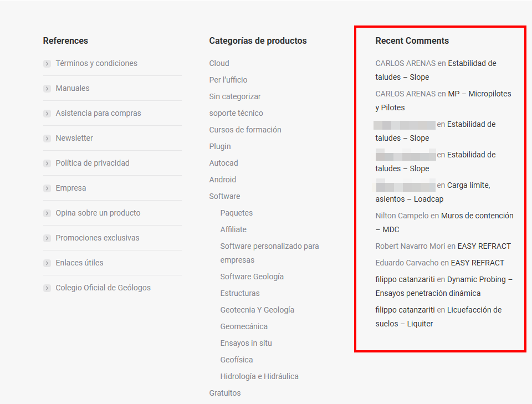
Task: Click the arrow icon next to Promociones exclusivas
Action: click(47, 238)
